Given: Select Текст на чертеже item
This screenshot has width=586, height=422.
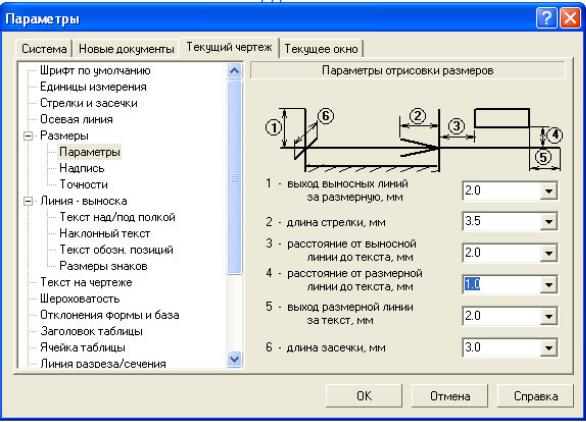Looking at the screenshot, I should click(x=86, y=282).
